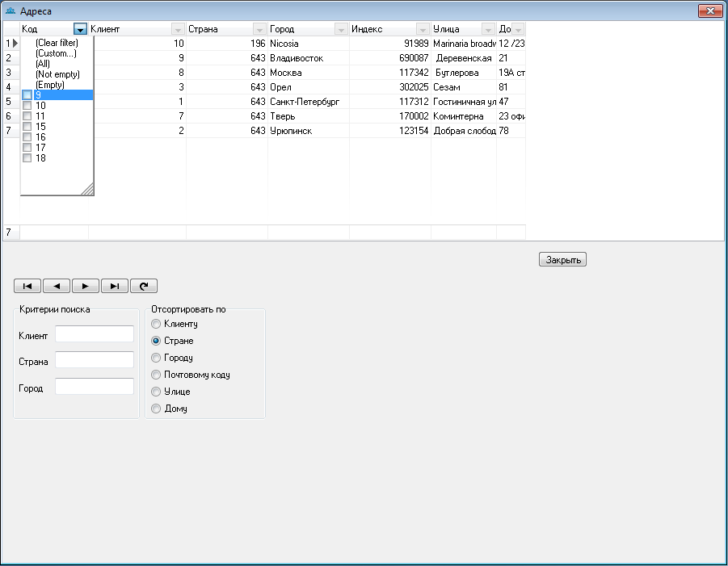Click the street cell Бутлерова
This screenshot has width=728, height=566.
[x=464, y=73]
